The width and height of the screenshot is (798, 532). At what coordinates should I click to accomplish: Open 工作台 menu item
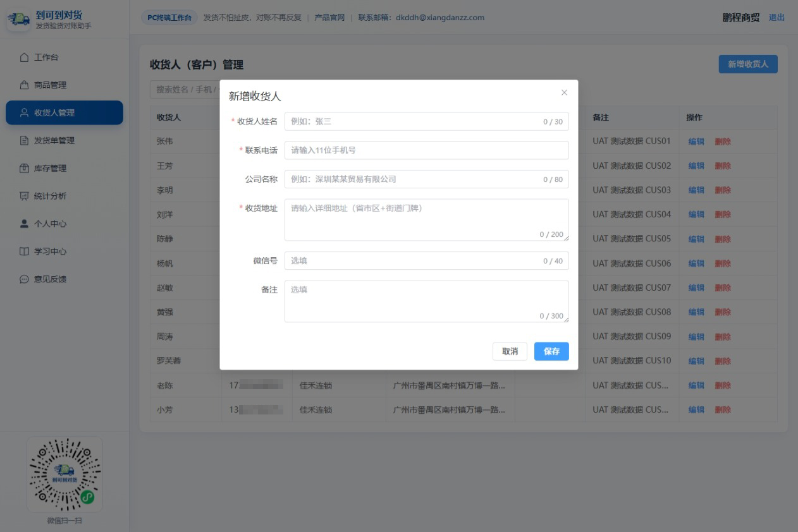64,57
